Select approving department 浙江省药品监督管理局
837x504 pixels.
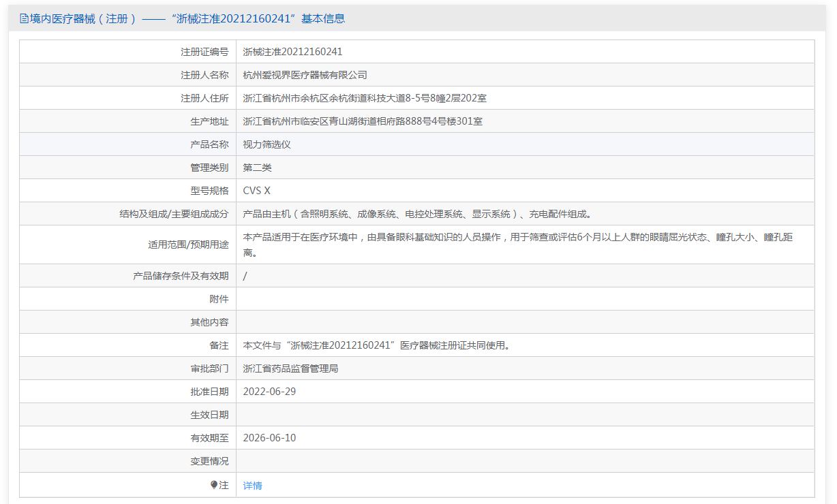[290, 368]
